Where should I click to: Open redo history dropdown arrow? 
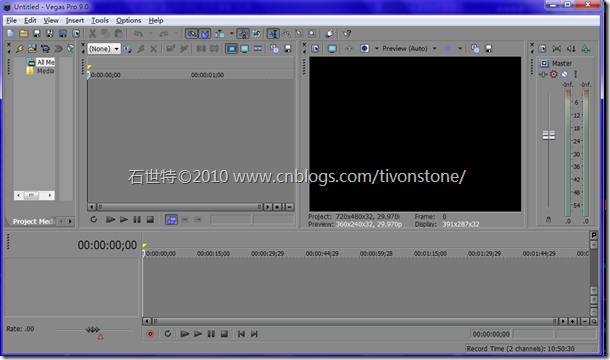pyautogui.click(x=176, y=34)
